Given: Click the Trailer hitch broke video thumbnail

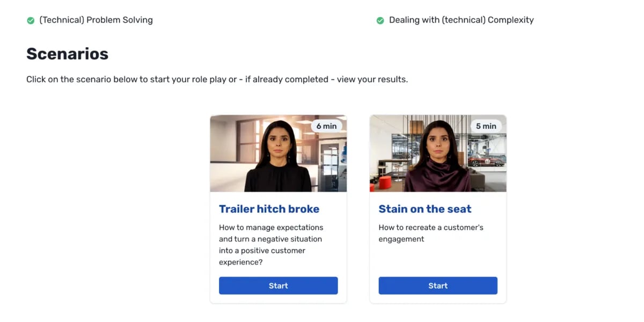Looking at the screenshot, I should click(x=278, y=153).
